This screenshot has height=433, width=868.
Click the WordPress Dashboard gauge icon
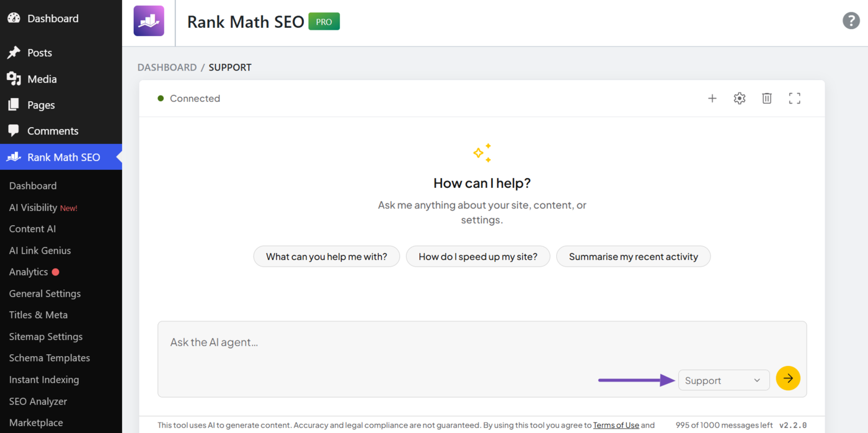click(14, 18)
